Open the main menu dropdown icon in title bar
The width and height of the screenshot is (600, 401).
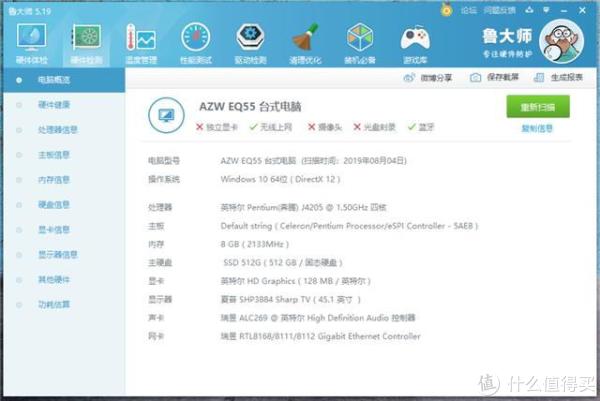click(546, 10)
